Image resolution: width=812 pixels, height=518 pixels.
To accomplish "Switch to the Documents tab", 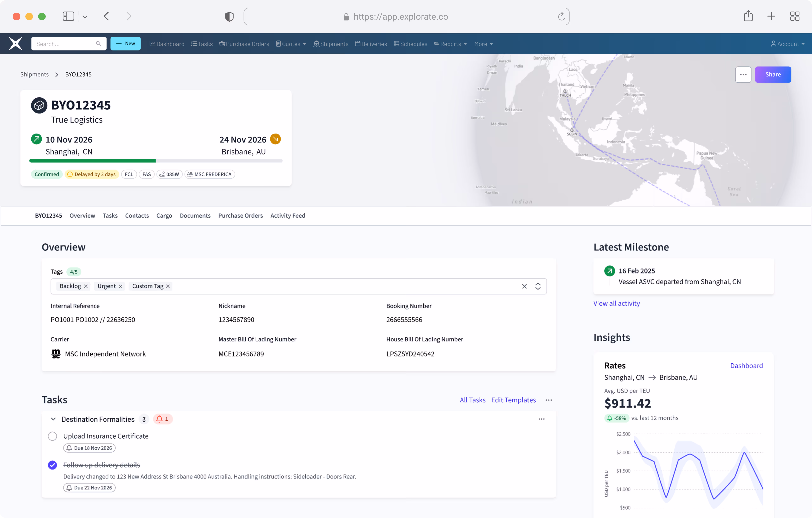I will (x=195, y=215).
